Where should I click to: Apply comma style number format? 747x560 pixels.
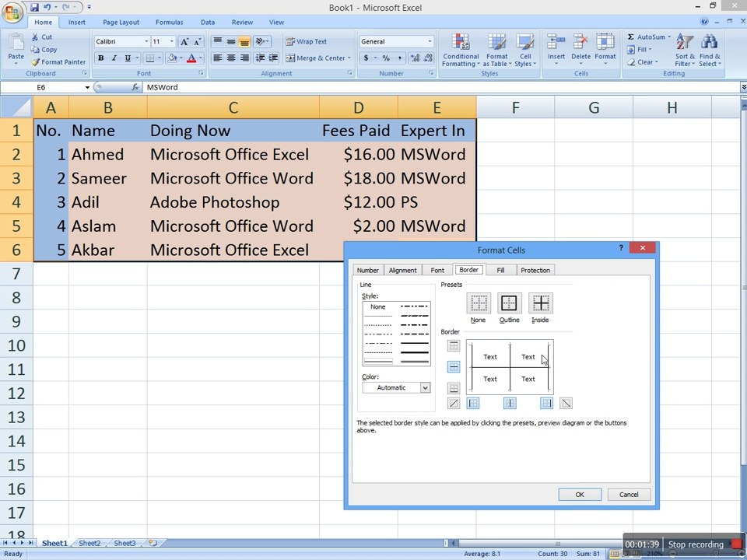[x=399, y=58]
